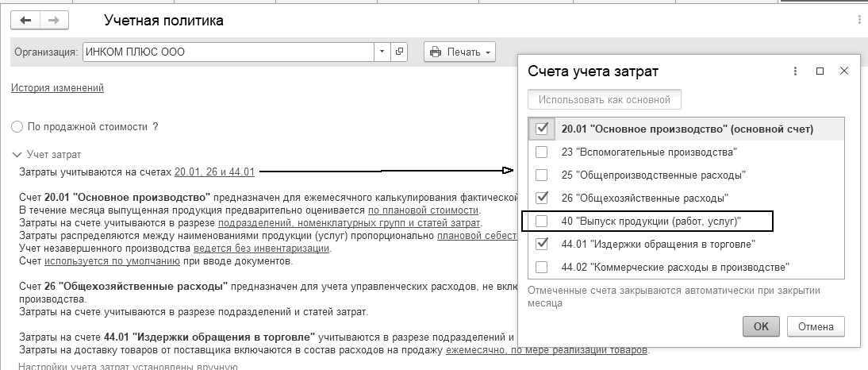This screenshot has height=370, width=868.
Task: Close the Счета учета затрат dialog
Action: [x=844, y=71]
